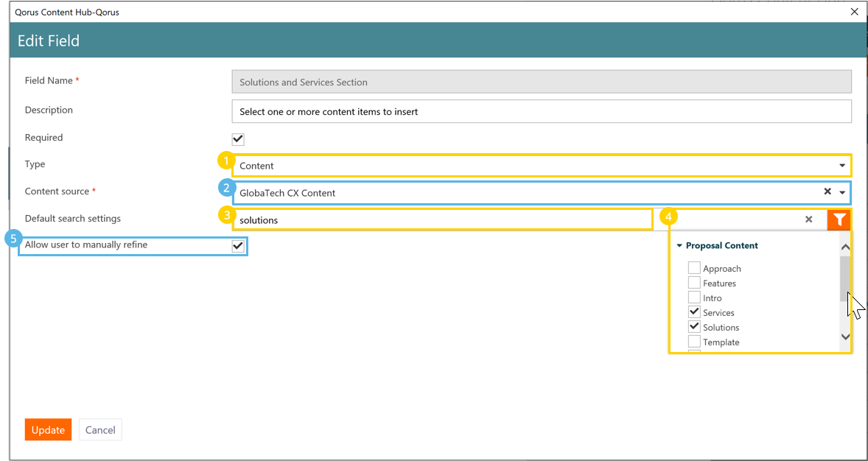Click the filter list scrollbar thumb
The width and height of the screenshot is (868, 461).
[x=845, y=278]
